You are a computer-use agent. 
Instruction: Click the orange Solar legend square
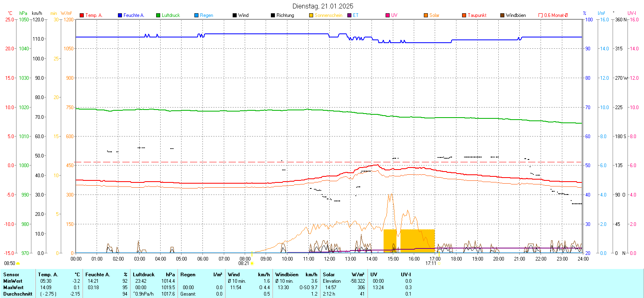pyautogui.click(x=426, y=15)
